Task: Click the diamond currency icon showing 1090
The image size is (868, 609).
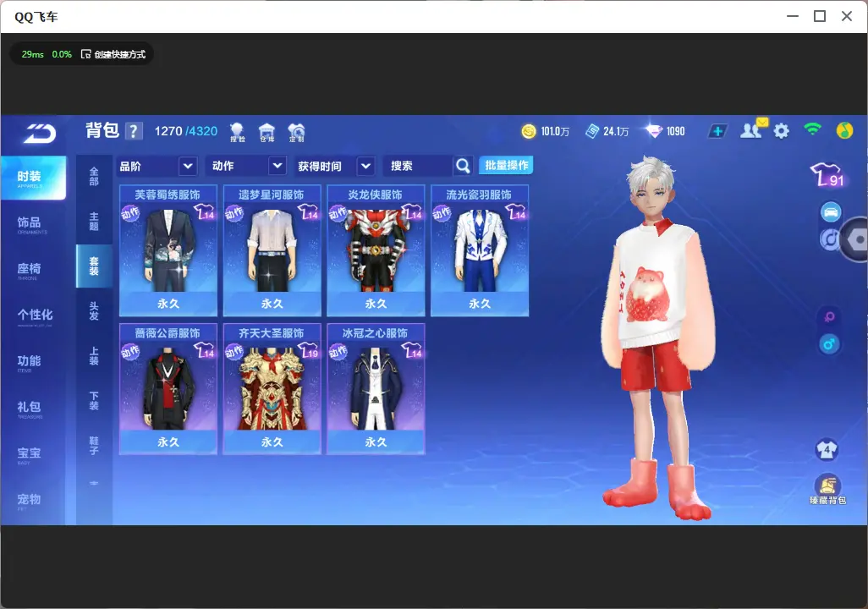Action: (x=654, y=131)
